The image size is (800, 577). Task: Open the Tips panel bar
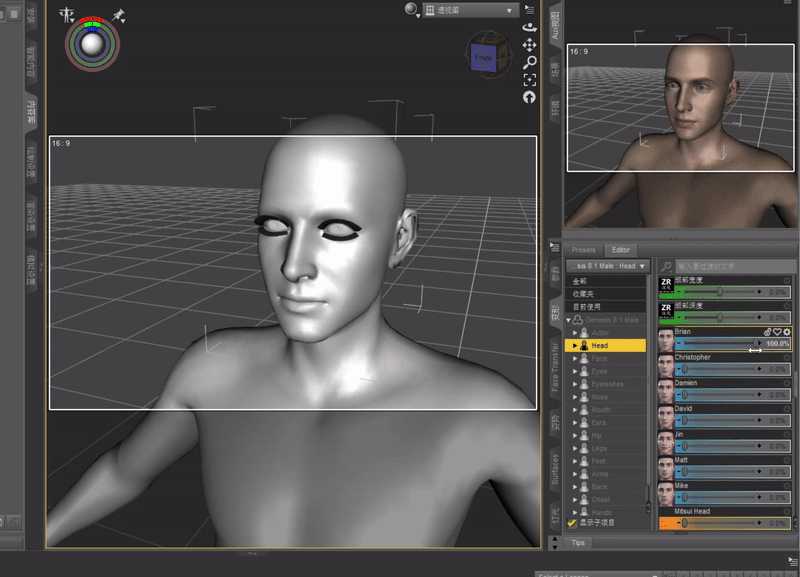(578, 543)
